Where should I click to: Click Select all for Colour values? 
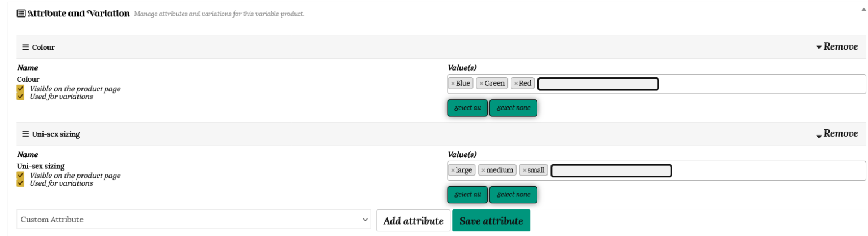(467, 108)
